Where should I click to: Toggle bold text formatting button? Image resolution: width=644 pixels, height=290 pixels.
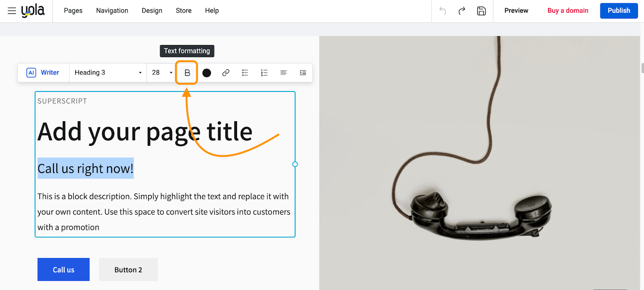click(x=187, y=73)
